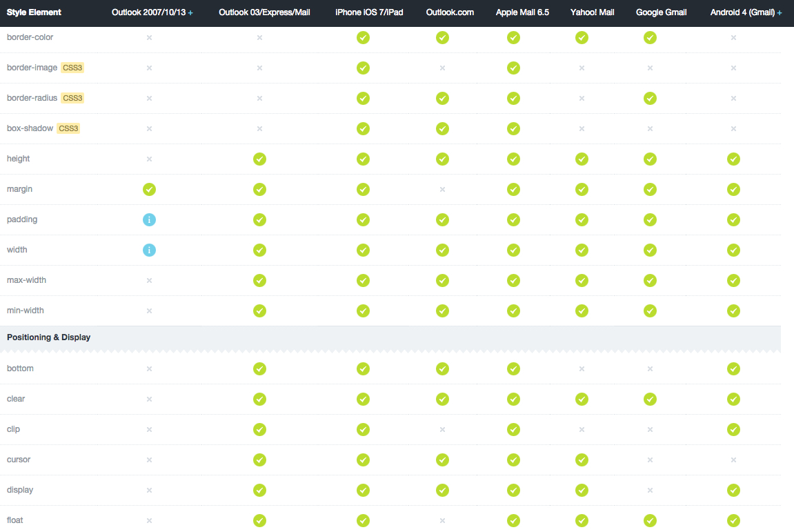Screen dimensions: 794x532
Task: Click bottom row checkmark under Android 4 (Gmail)
Action: click(x=734, y=369)
